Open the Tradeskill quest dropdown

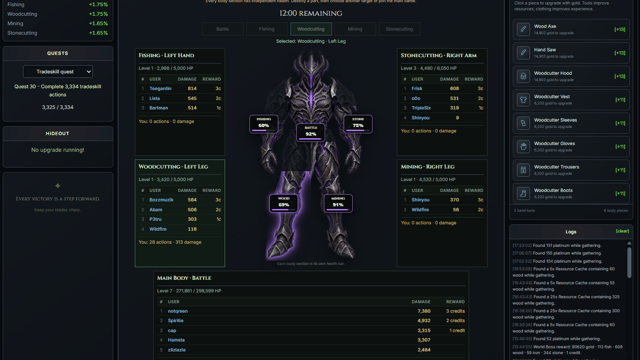pos(58,71)
